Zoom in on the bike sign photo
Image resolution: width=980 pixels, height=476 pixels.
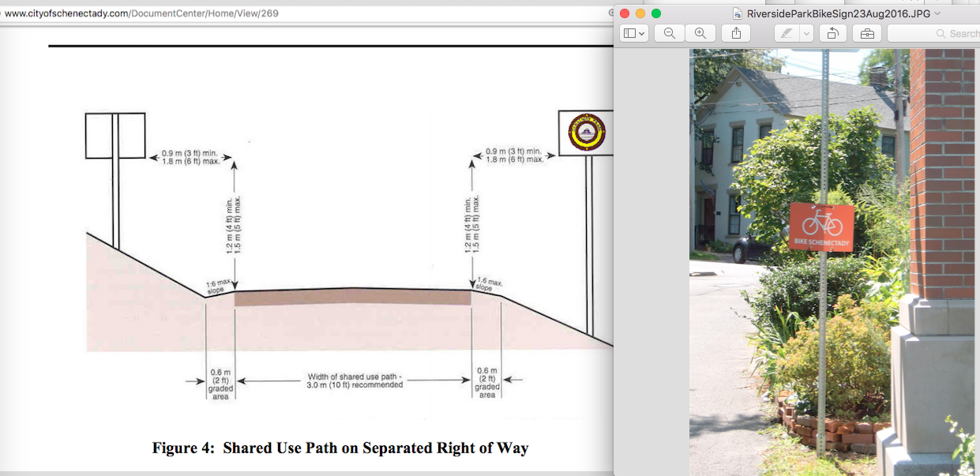[x=700, y=33]
